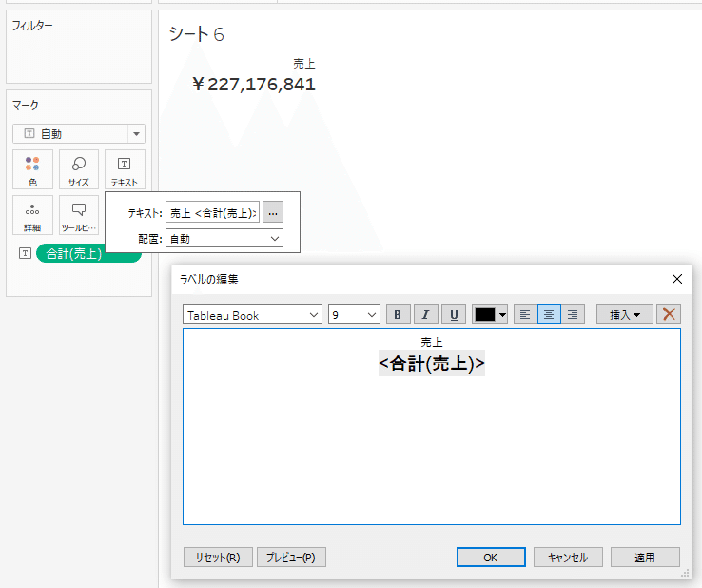Toggle italic formatting in label editor
702x588 pixels.
425,315
